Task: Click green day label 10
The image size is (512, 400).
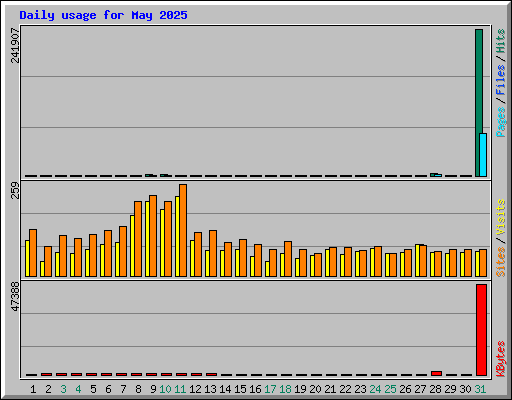Action: click(165, 389)
